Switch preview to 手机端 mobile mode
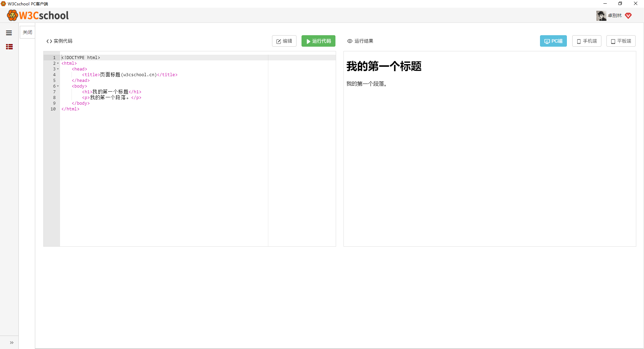644x349 pixels. (x=586, y=41)
